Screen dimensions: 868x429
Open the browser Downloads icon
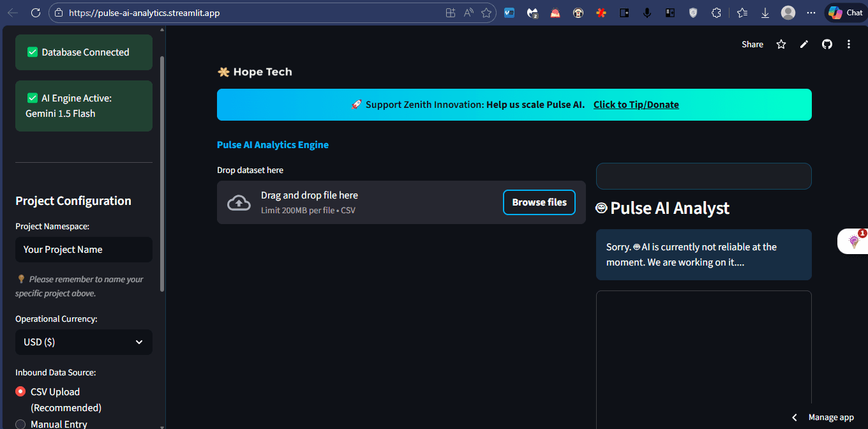(765, 13)
